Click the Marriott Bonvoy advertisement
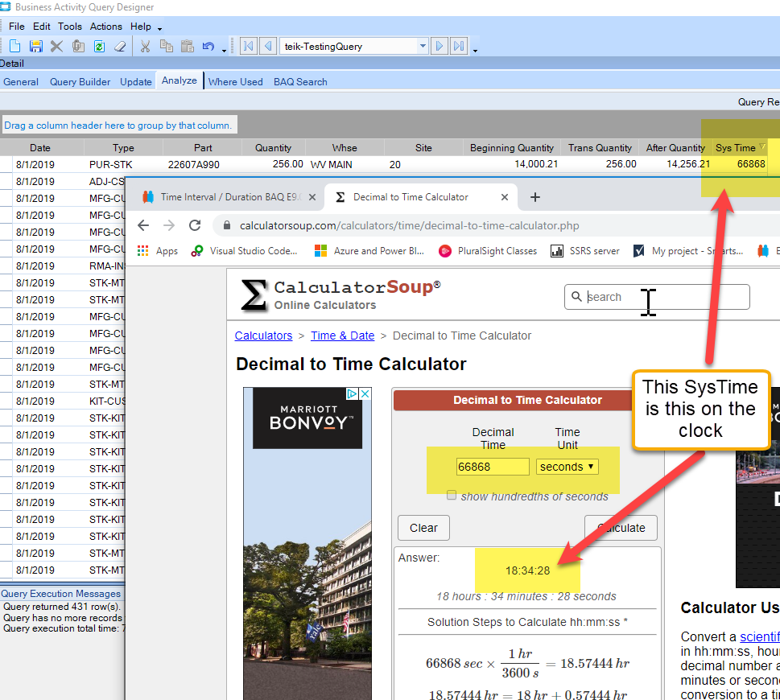The image size is (780, 700). tap(307, 543)
